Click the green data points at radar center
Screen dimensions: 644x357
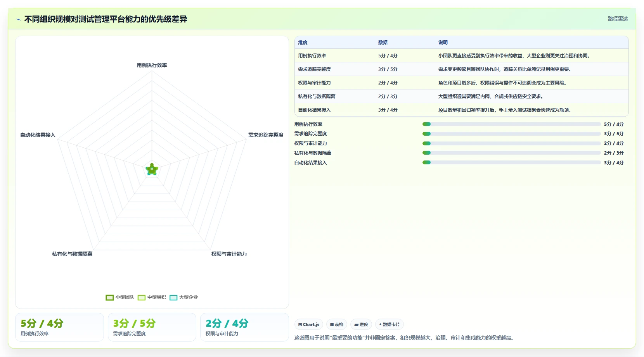tap(152, 169)
